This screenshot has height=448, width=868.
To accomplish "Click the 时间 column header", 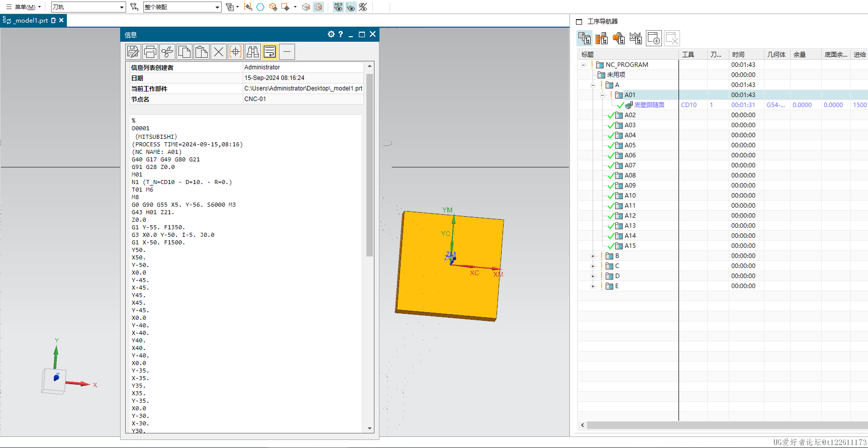I will coord(746,54).
